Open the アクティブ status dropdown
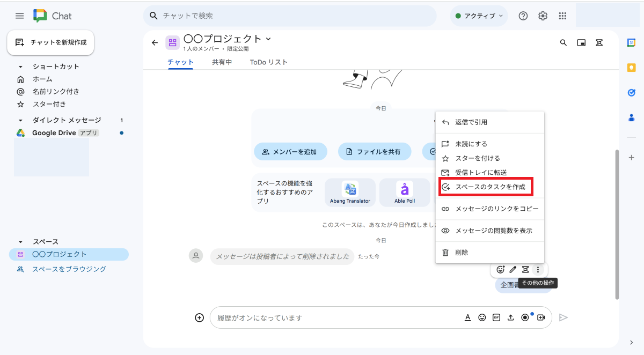The width and height of the screenshot is (644, 355). tap(479, 16)
